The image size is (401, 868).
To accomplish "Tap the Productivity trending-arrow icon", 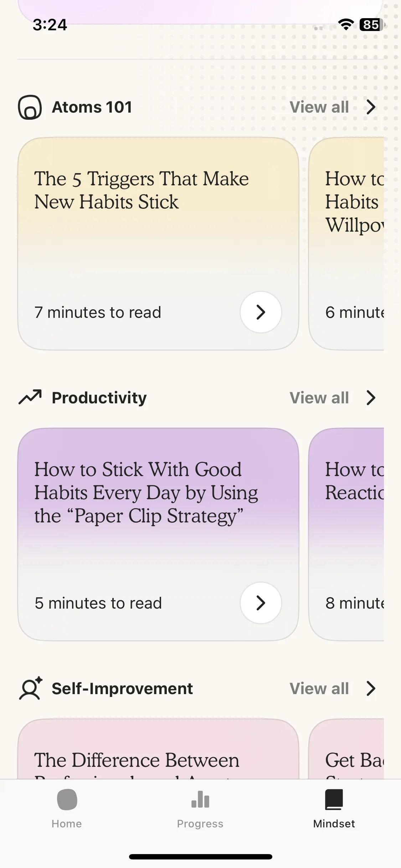I will pyautogui.click(x=30, y=397).
